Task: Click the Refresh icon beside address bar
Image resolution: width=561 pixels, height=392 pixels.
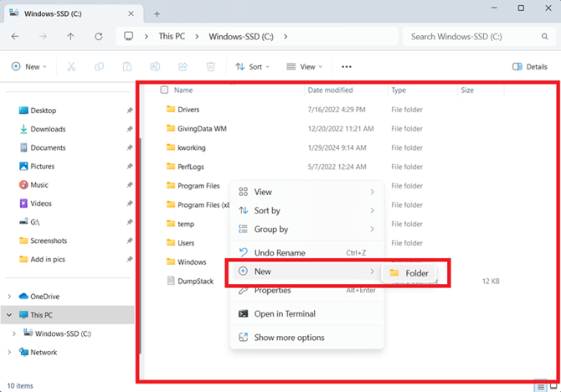Action: click(x=99, y=37)
